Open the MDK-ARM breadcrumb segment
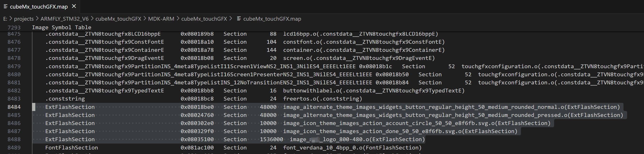The width and height of the screenshot is (644, 154). click(x=161, y=19)
